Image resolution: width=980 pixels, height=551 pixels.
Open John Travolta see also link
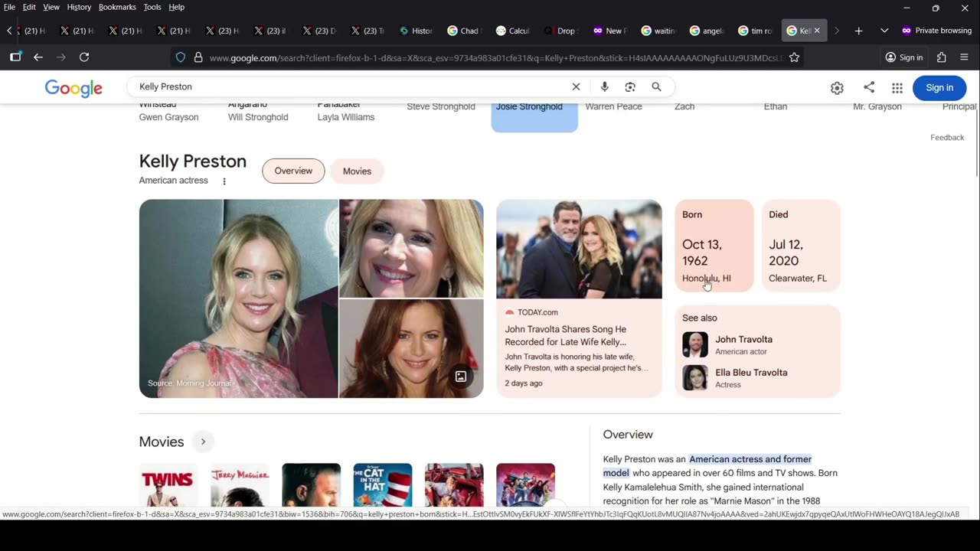click(x=743, y=340)
